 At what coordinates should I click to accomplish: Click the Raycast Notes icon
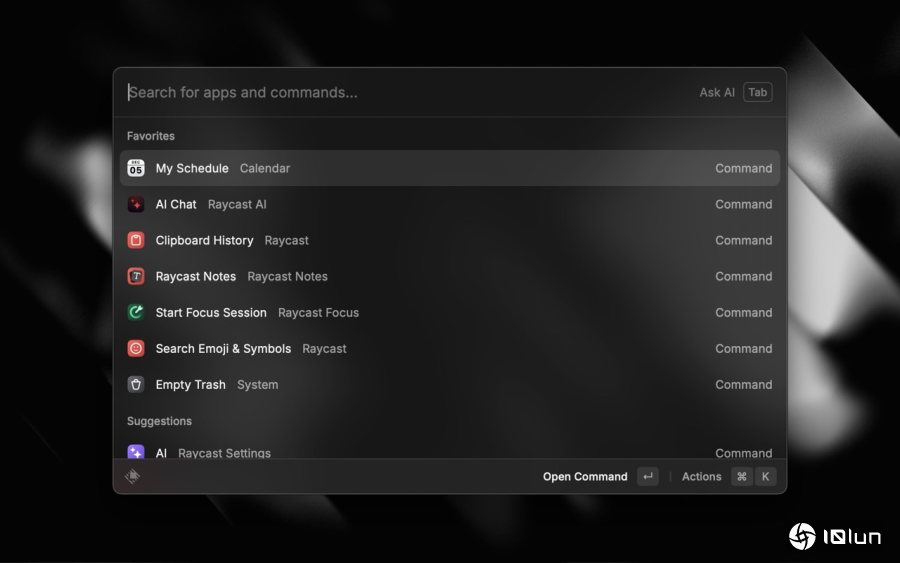[x=136, y=277]
